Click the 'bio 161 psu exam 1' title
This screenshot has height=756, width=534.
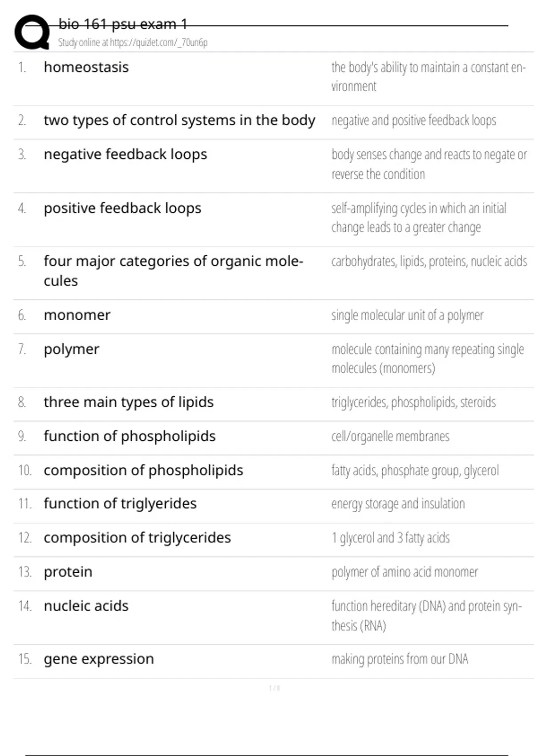123,24
